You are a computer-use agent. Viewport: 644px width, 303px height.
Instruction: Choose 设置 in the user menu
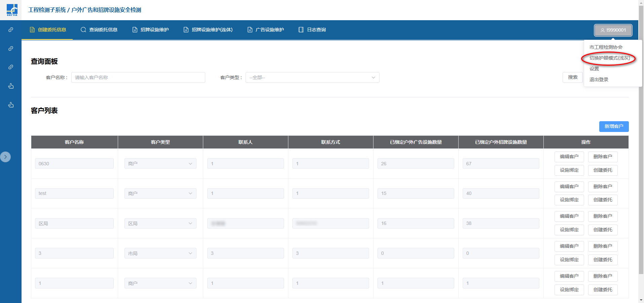(x=594, y=69)
